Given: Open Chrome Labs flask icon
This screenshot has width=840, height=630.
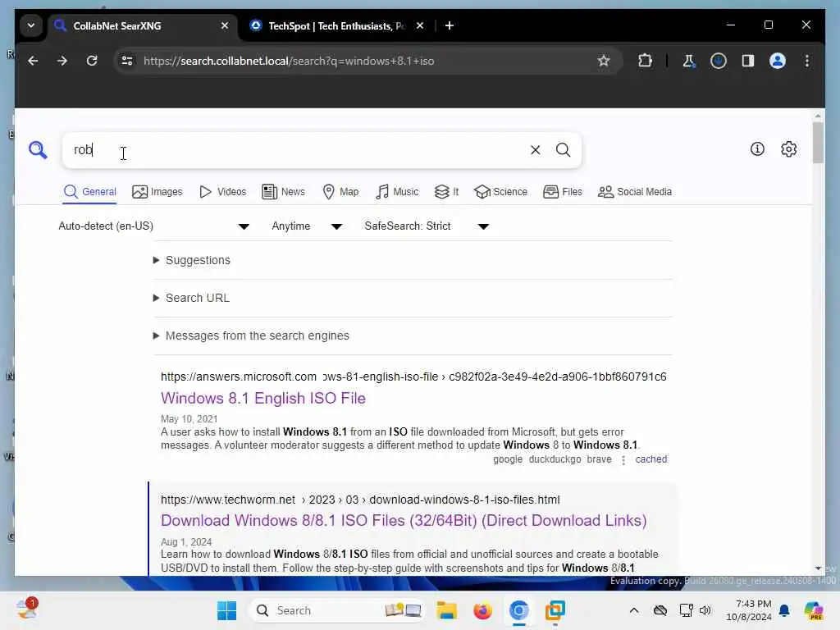Looking at the screenshot, I should pyautogui.click(x=688, y=61).
